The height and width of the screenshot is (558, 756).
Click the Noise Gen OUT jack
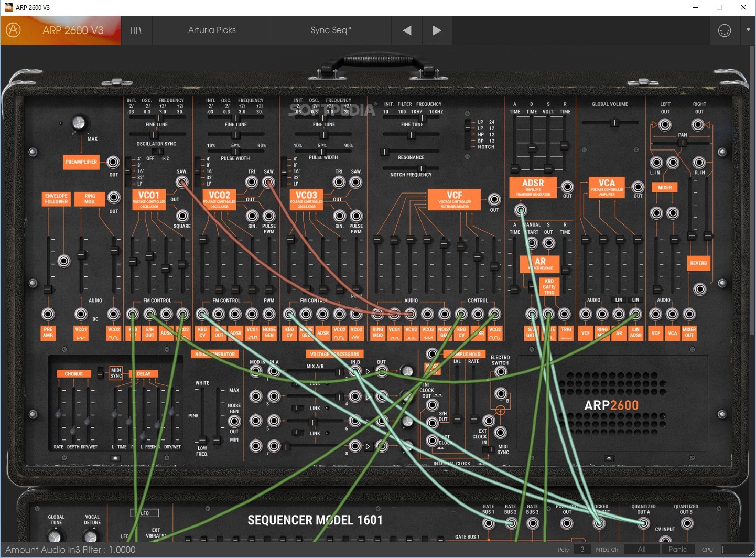pyautogui.click(x=234, y=421)
